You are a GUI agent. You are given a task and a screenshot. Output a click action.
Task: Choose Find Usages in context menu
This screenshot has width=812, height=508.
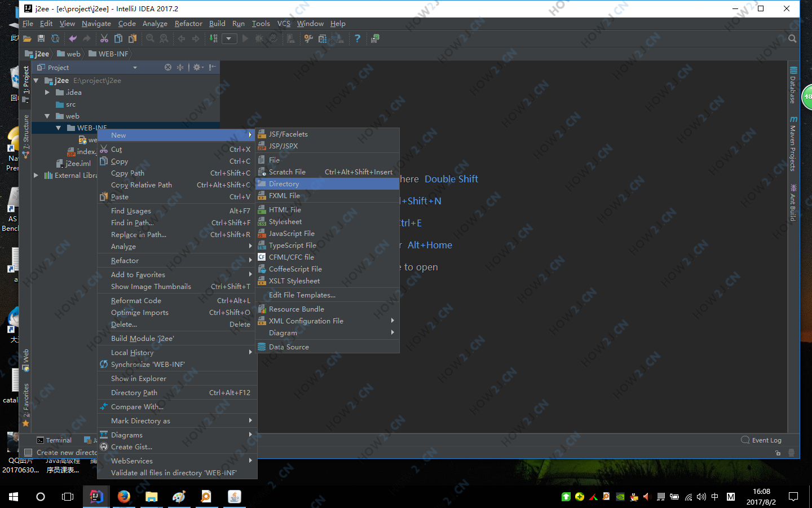(x=177, y=211)
